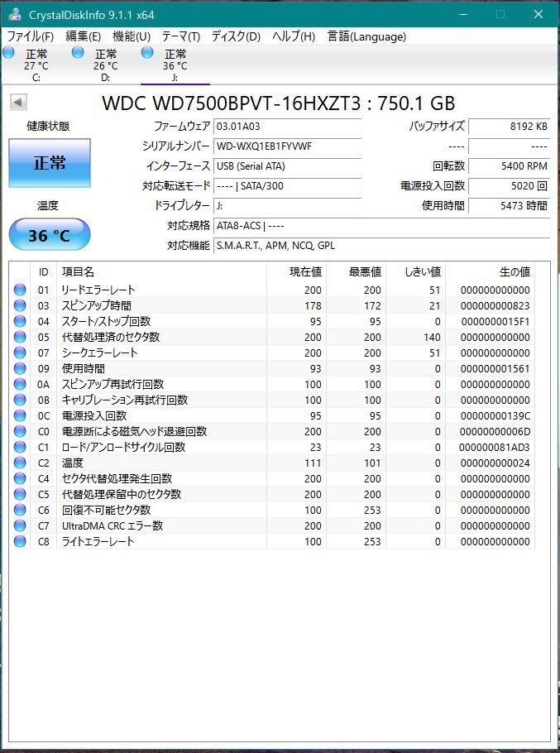Click status icon for ID 0C 電源投入回数 row
Image resolution: width=560 pixels, height=753 pixels.
20,415
